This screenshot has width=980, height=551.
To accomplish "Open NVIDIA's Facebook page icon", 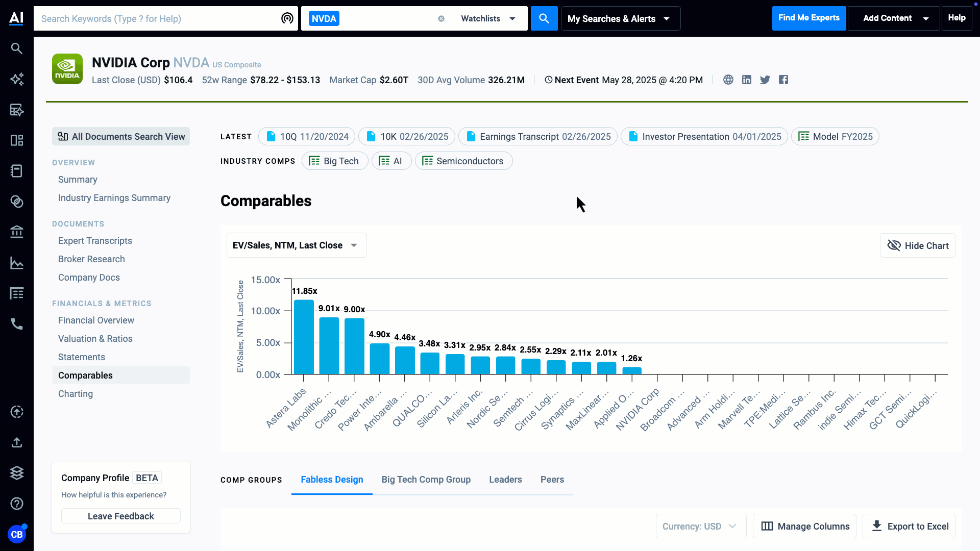I will click(783, 80).
